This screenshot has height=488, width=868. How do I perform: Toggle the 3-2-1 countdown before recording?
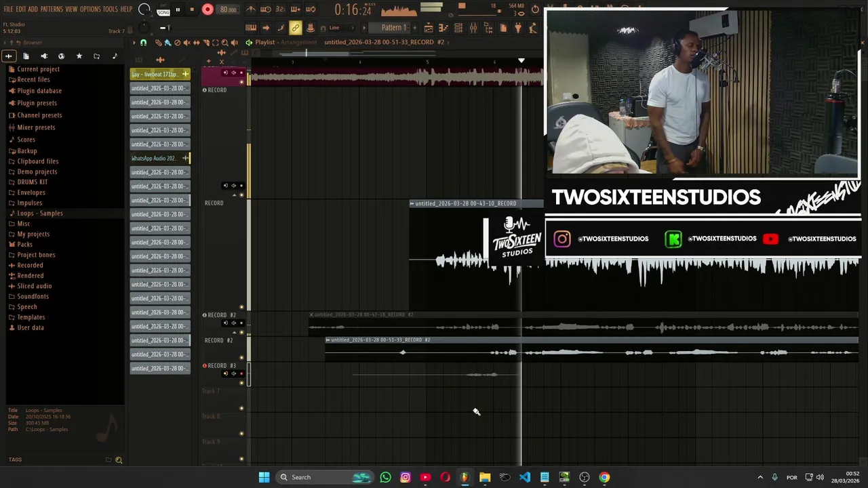point(281,9)
